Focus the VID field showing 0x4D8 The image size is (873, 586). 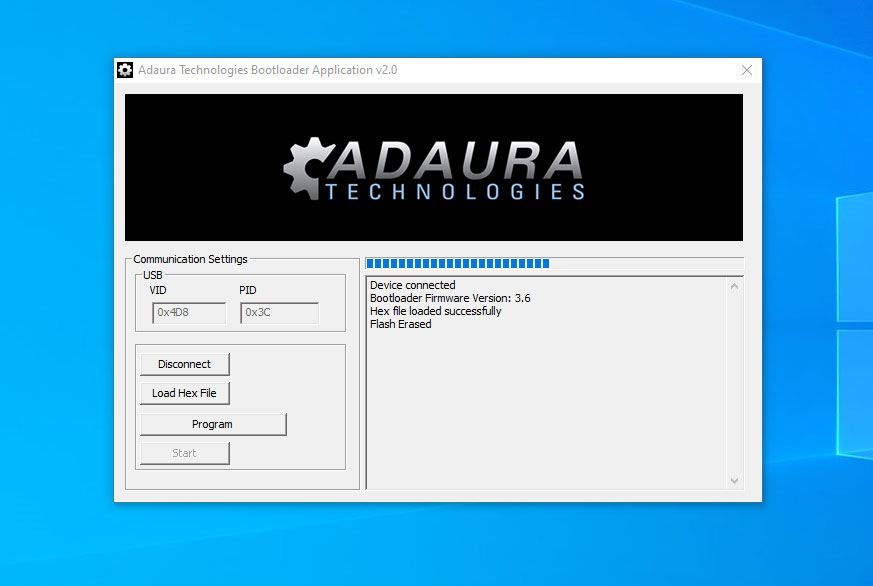tap(189, 313)
